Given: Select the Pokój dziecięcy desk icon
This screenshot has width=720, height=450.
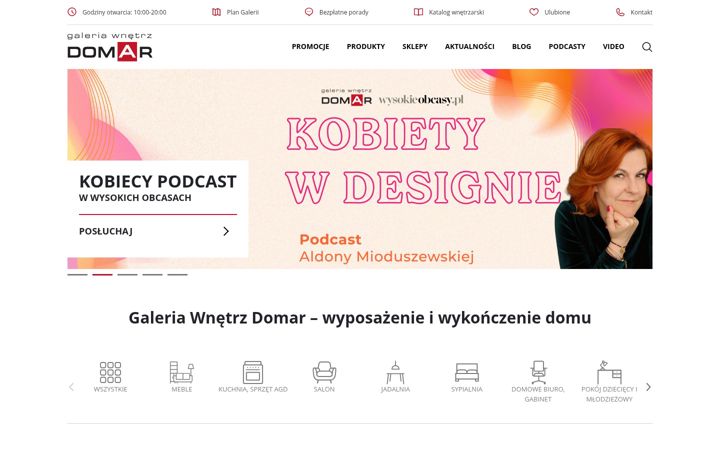Looking at the screenshot, I should click(609, 372).
